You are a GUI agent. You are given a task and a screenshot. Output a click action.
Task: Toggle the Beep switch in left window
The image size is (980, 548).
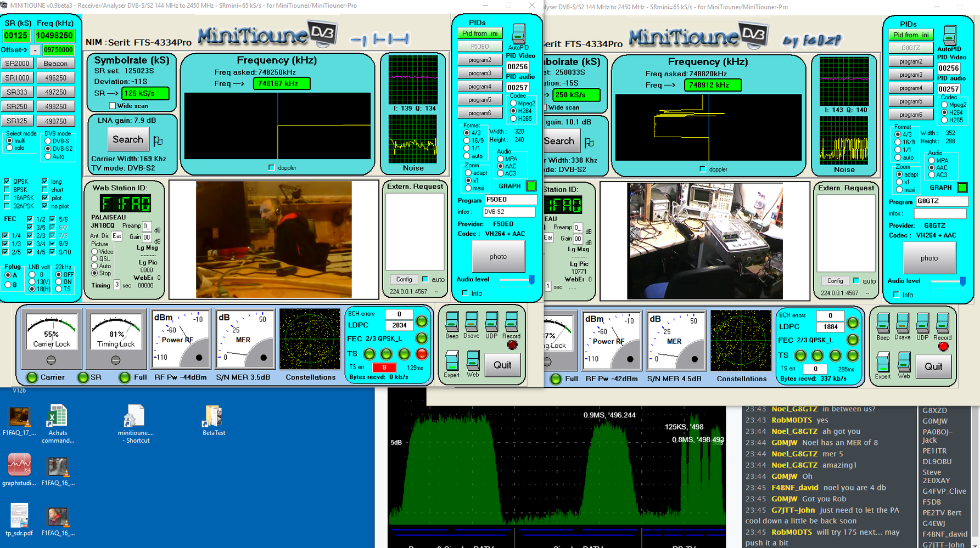pyautogui.click(x=452, y=321)
